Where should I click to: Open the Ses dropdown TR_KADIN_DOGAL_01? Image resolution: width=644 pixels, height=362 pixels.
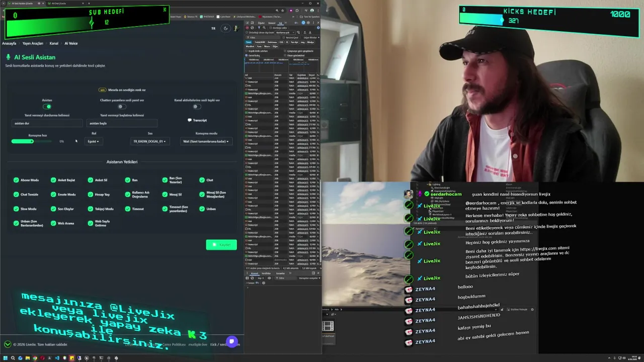coord(149,141)
